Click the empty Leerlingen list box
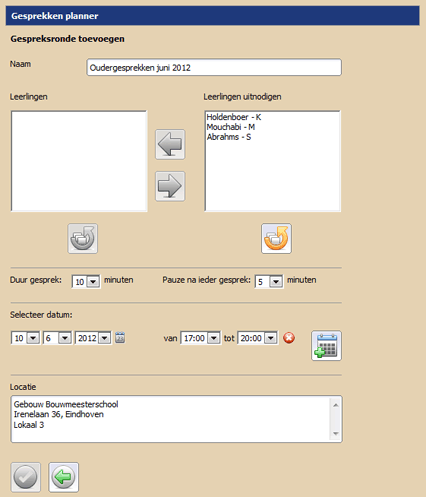This screenshot has width=426, height=497. [x=79, y=161]
